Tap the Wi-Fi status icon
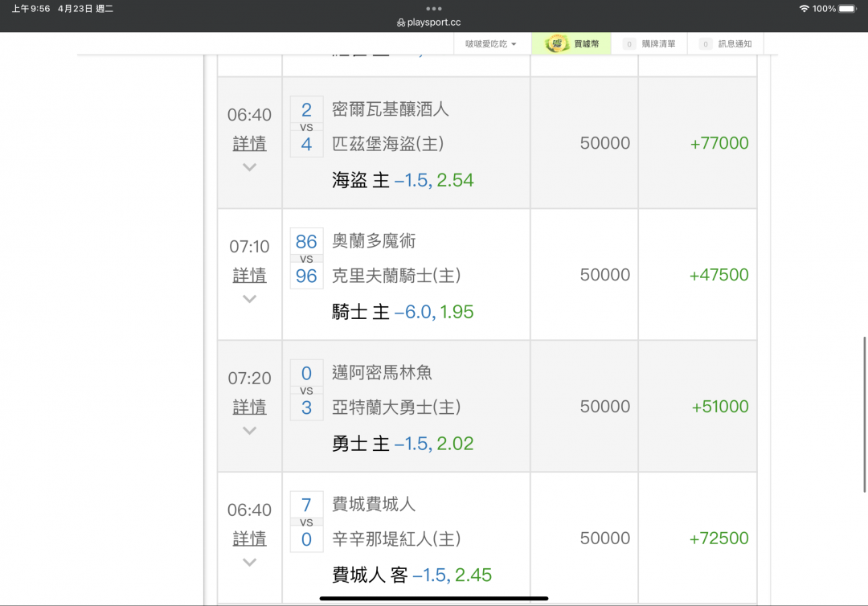The height and width of the screenshot is (606, 868). click(x=804, y=8)
